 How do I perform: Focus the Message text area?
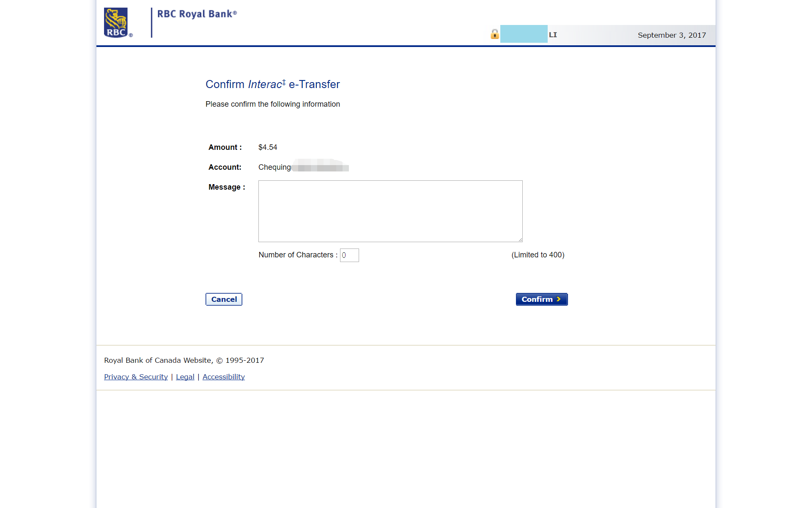pyautogui.click(x=390, y=211)
